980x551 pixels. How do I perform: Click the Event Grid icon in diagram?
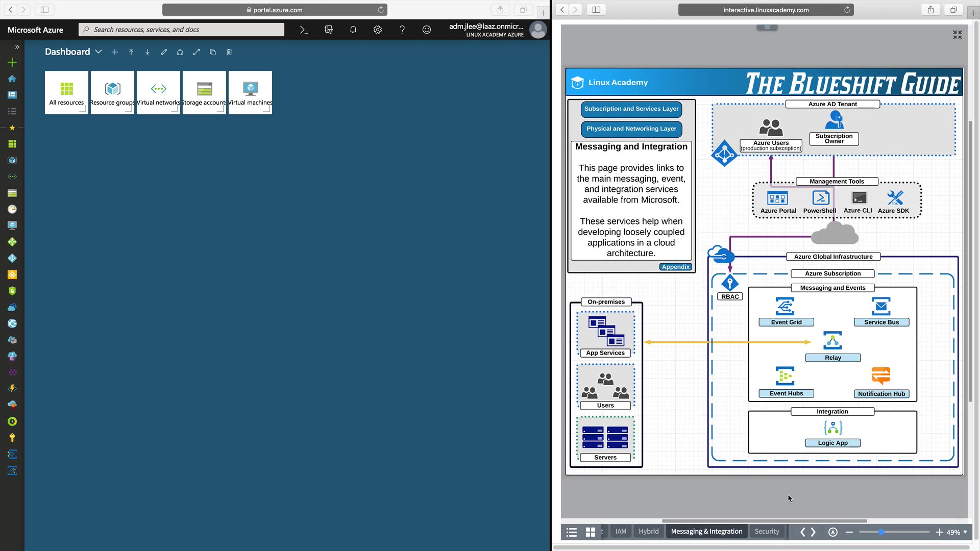785,307
